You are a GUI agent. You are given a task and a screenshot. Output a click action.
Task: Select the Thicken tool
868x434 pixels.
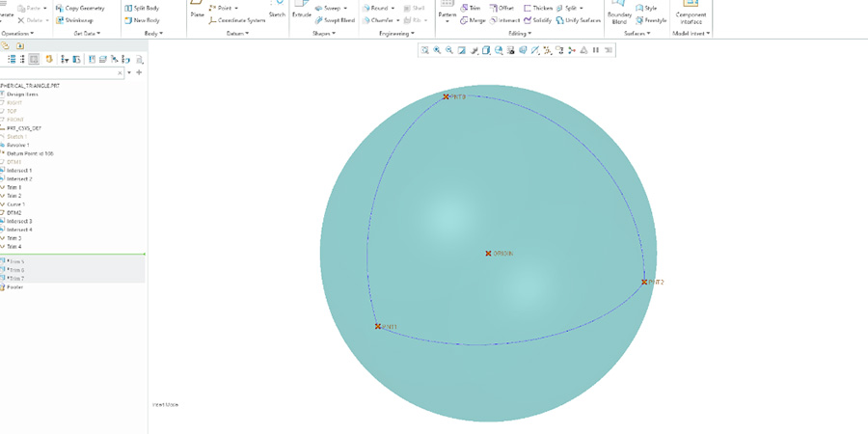coord(538,8)
